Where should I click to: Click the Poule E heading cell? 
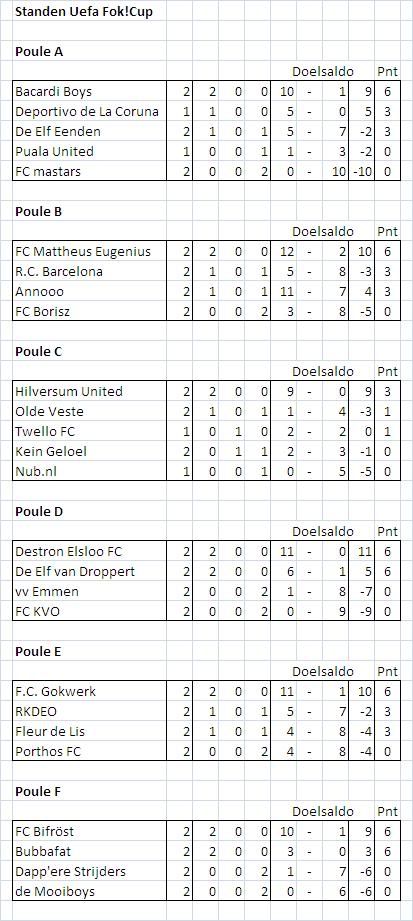click(39, 651)
